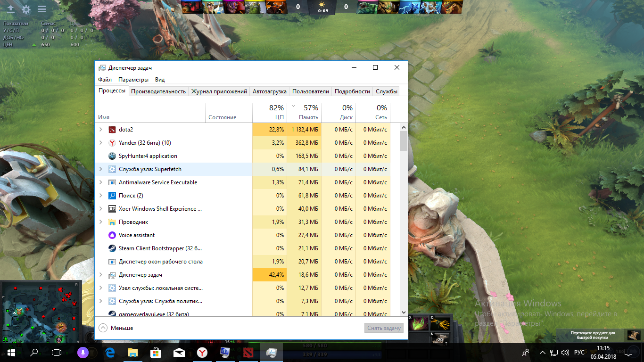The height and width of the screenshot is (362, 644).
Task: Open File Explorer from the taskbar
Action: [x=133, y=353]
